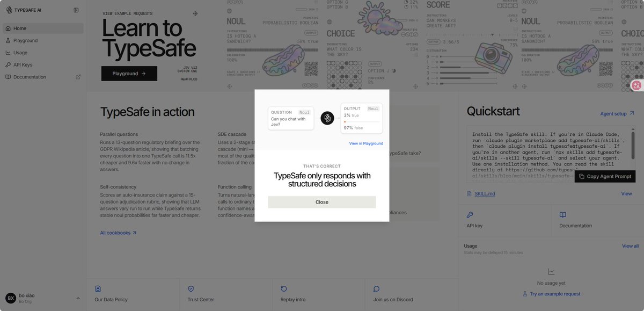The height and width of the screenshot is (311, 644).
Task: Click the Parallel questions cookbook title
Action: [119, 134]
